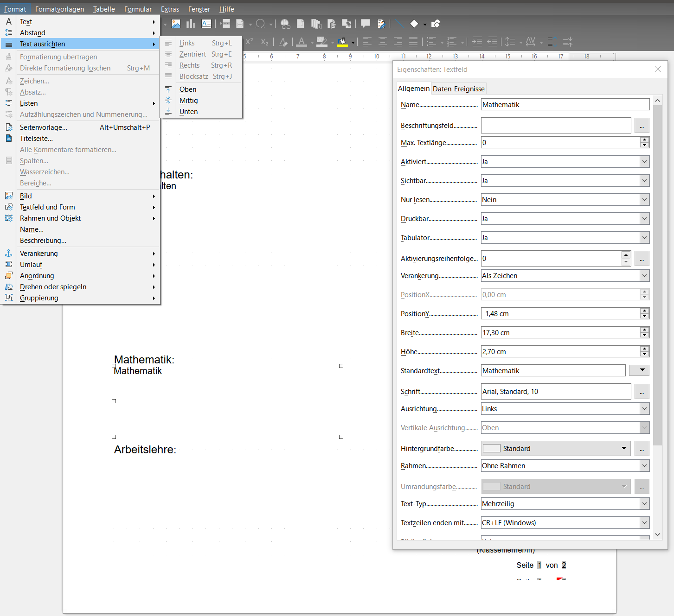The height and width of the screenshot is (616, 674).
Task: Open the Rahmen dropdown
Action: [644, 466]
